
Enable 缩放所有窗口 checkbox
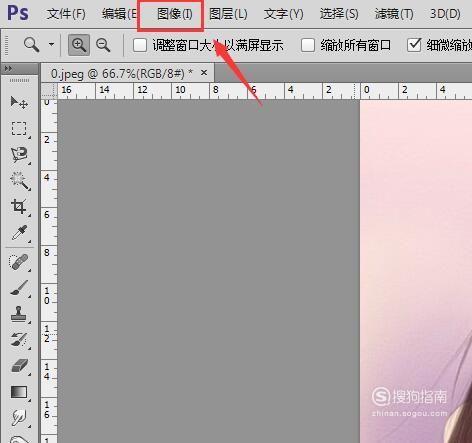click(308, 45)
